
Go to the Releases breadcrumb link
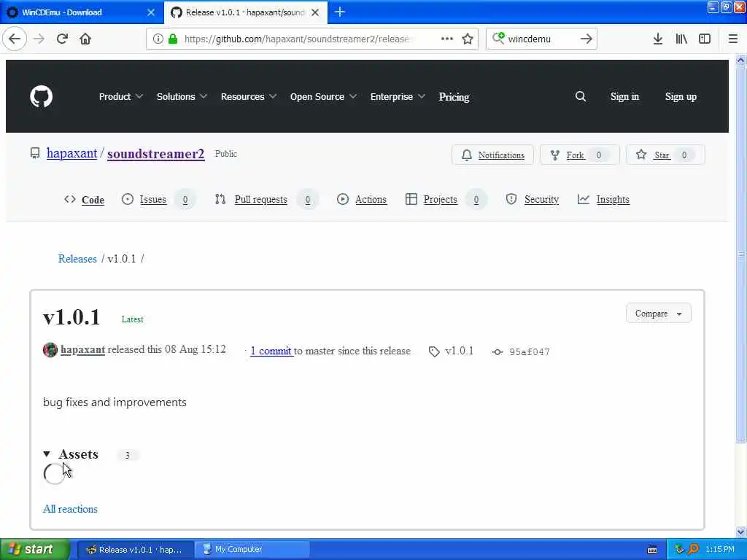[x=77, y=259]
